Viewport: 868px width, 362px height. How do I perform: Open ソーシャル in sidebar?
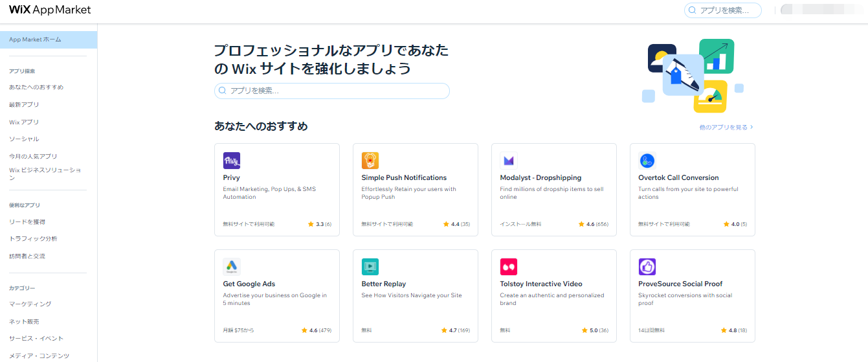pyautogui.click(x=24, y=139)
